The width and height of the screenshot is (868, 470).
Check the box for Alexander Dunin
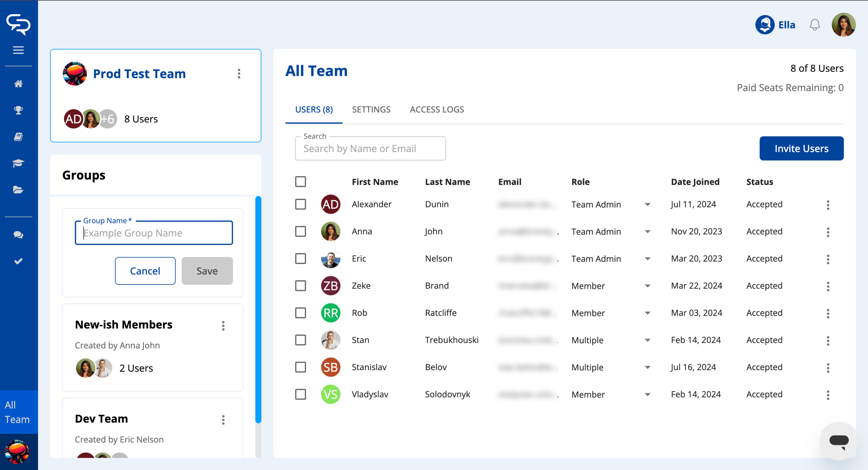[300, 204]
